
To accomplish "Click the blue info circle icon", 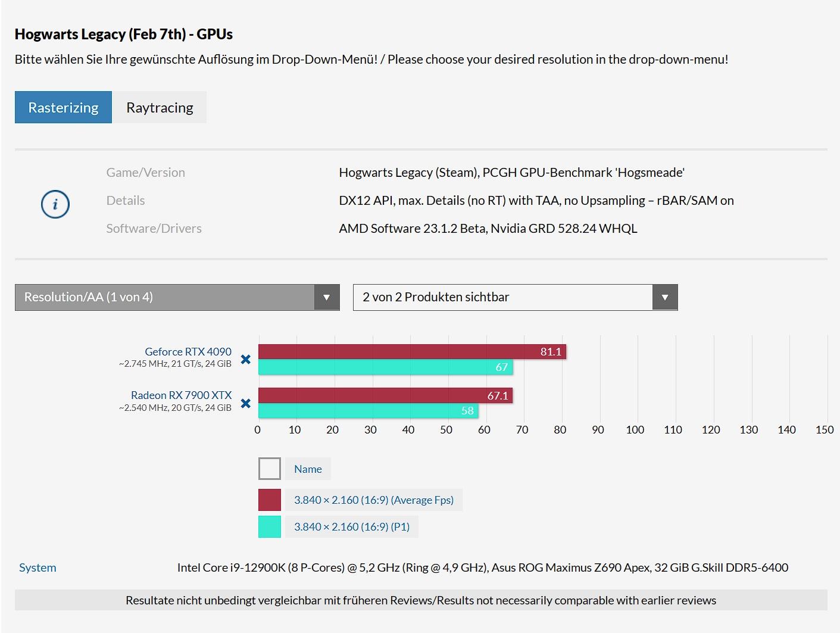I will pyautogui.click(x=55, y=204).
